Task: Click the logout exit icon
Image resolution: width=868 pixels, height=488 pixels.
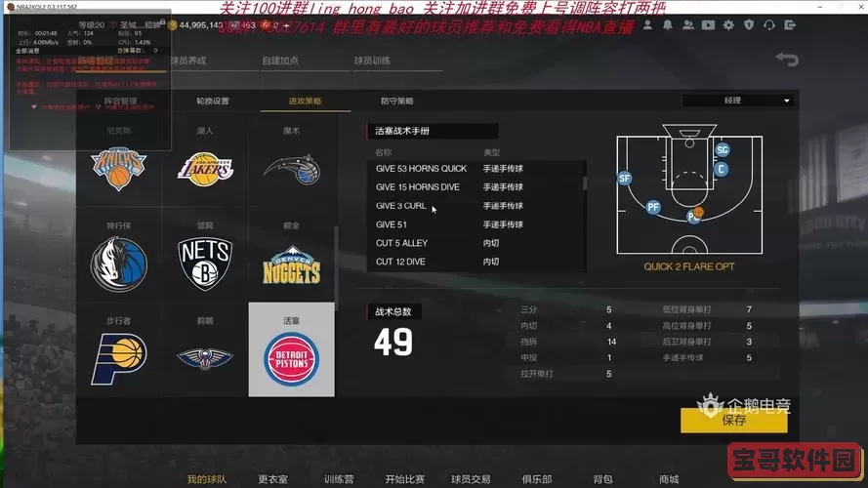Action: pyautogui.click(x=790, y=25)
